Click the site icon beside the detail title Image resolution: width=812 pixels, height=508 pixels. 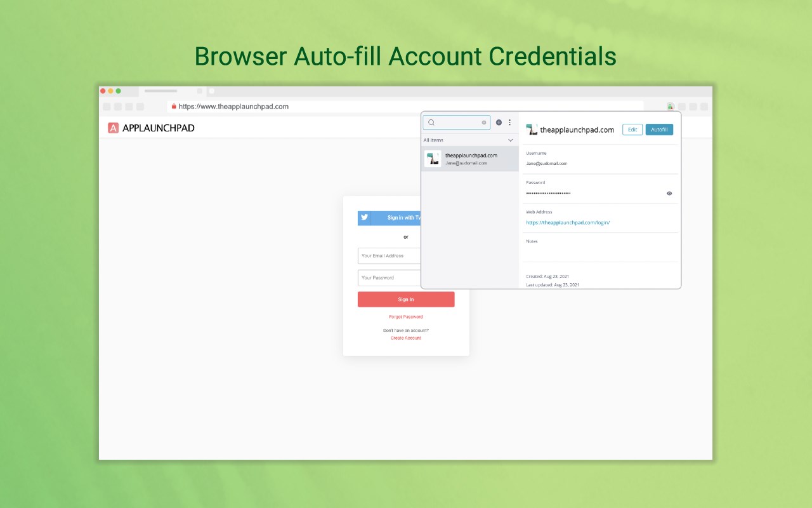[x=532, y=130]
